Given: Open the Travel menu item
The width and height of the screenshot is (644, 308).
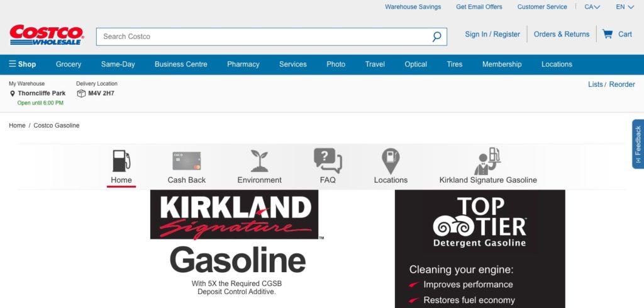Looking at the screenshot, I should [375, 64].
